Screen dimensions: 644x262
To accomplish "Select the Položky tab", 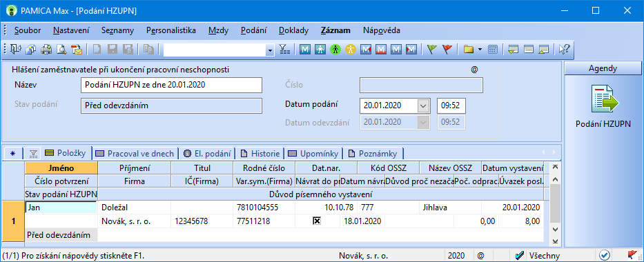I will [66, 153].
